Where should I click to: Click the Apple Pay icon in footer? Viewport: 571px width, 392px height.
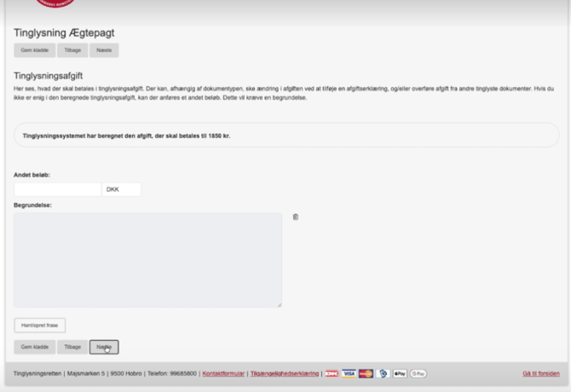(400, 373)
